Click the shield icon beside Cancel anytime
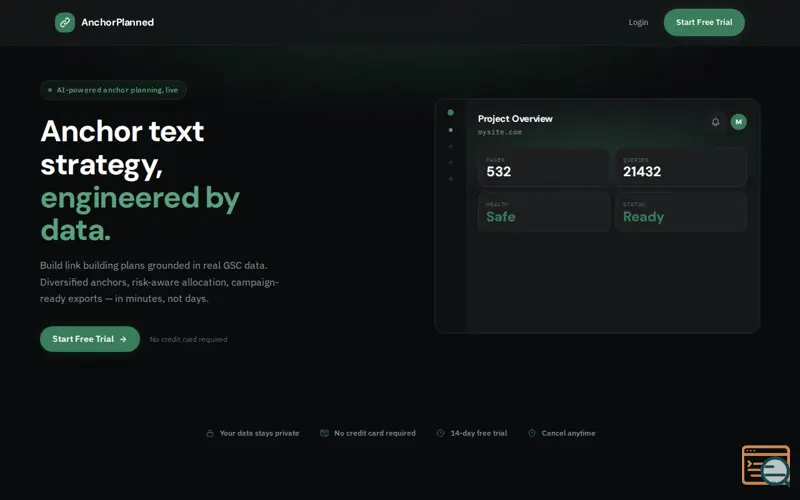 [532, 433]
